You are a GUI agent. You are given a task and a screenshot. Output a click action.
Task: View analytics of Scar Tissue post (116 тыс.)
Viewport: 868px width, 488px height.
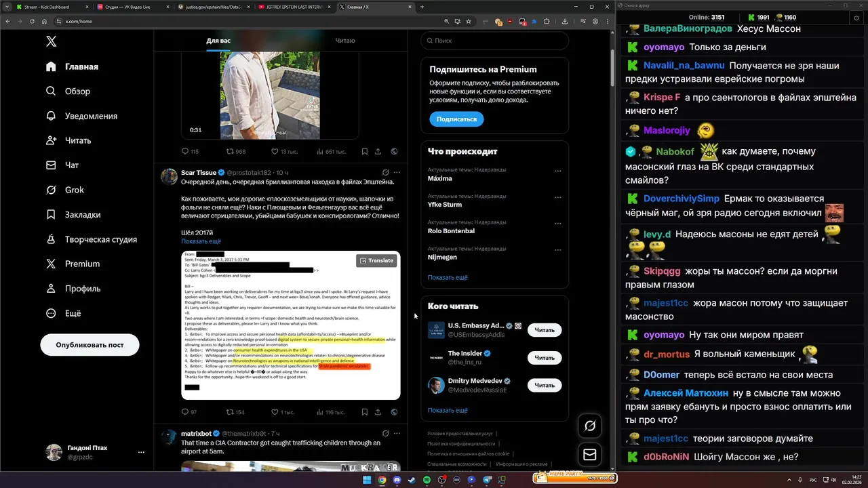[x=330, y=412]
